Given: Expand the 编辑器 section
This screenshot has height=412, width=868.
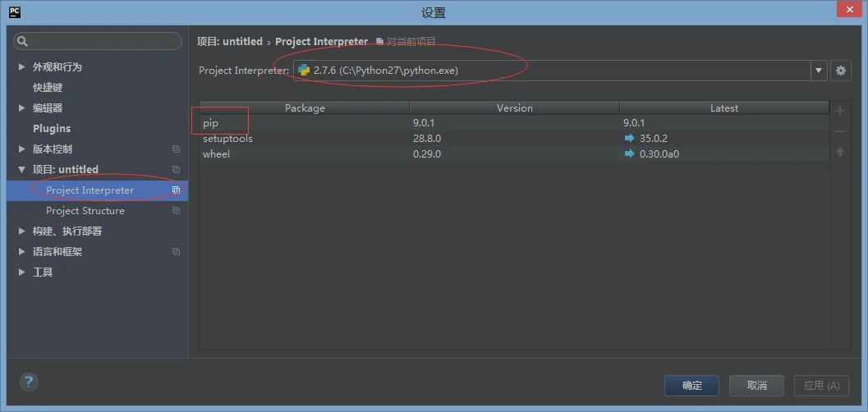Looking at the screenshot, I should point(22,108).
